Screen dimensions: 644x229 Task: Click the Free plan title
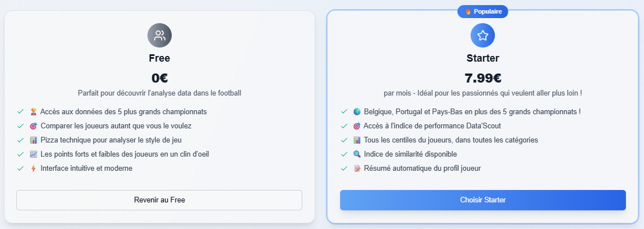click(x=159, y=58)
